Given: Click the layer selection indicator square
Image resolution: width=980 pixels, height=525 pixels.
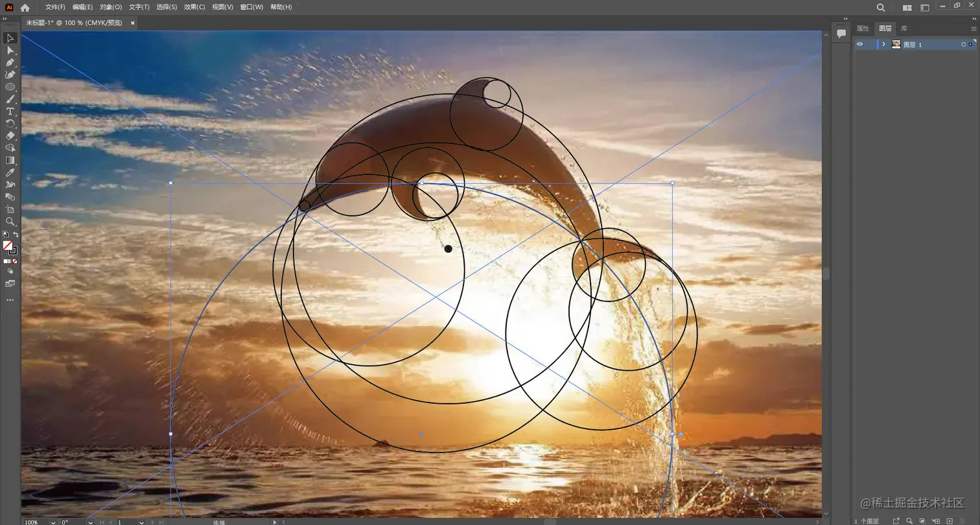Looking at the screenshot, I should (971, 44).
